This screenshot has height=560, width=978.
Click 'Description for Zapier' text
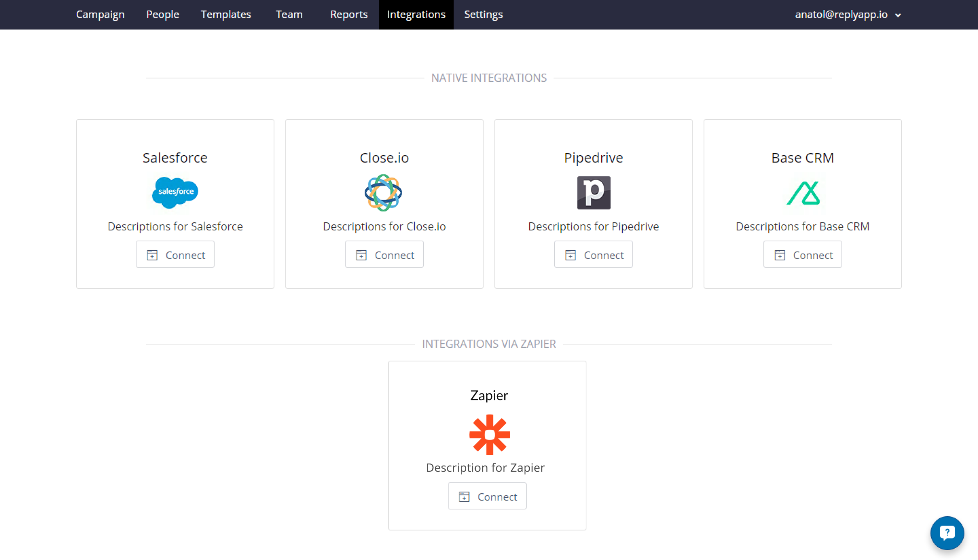pyautogui.click(x=485, y=468)
